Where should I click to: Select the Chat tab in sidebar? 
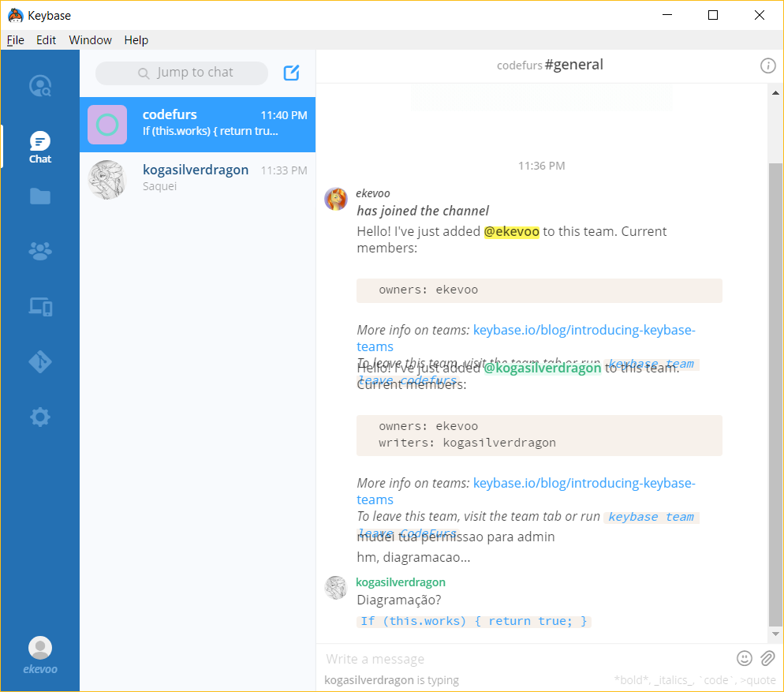pos(40,147)
